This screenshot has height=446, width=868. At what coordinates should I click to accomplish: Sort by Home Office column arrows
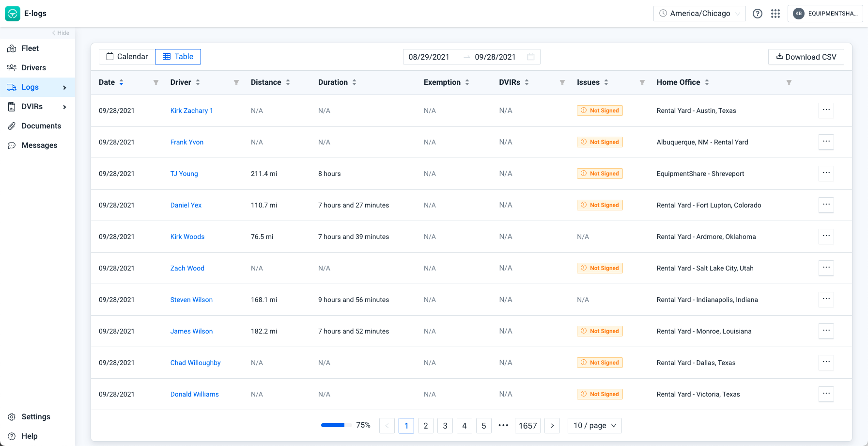click(707, 82)
